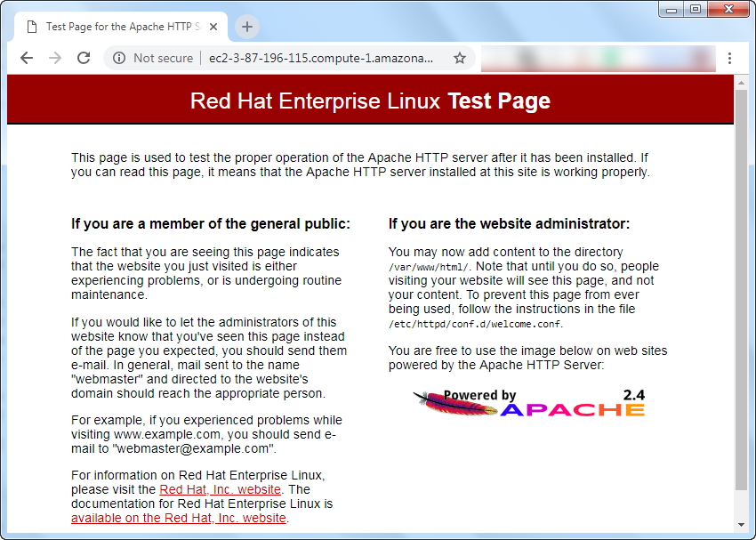Image resolution: width=756 pixels, height=540 pixels.
Task: Click the /var/www/html/ directory path text
Action: [428, 267]
